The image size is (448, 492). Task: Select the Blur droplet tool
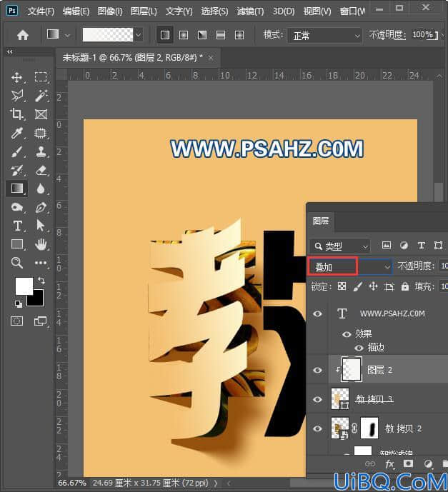41,189
